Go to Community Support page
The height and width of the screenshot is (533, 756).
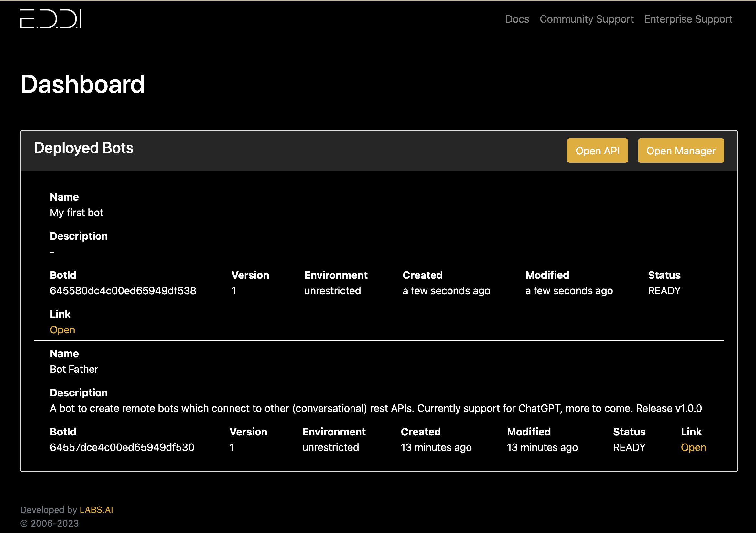tap(587, 19)
